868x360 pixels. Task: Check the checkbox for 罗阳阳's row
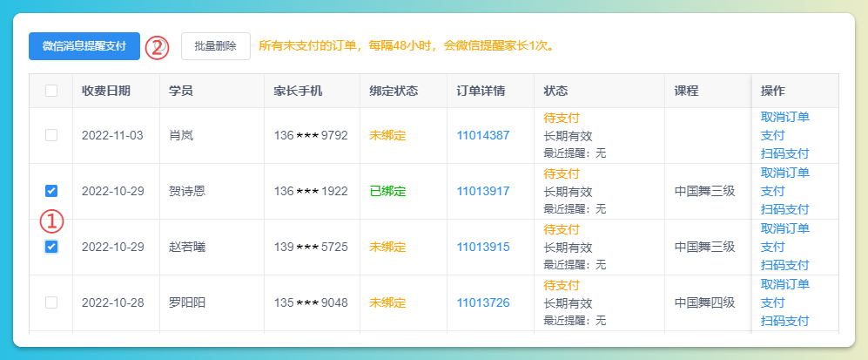50,302
